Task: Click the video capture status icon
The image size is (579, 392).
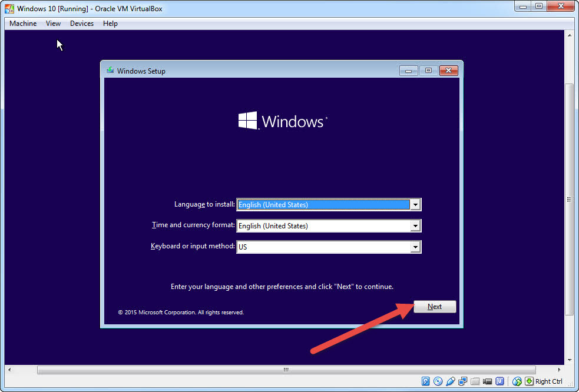Action: [488, 381]
